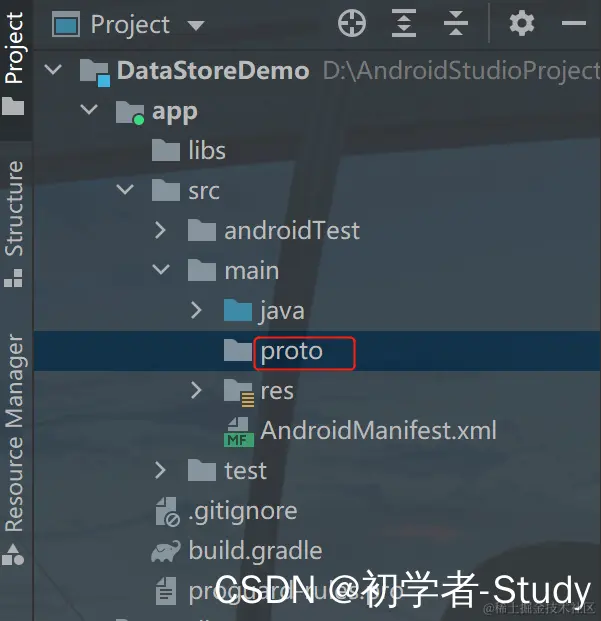Click the Gradle elephant icon
The image size is (601, 621).
(165, 551)
